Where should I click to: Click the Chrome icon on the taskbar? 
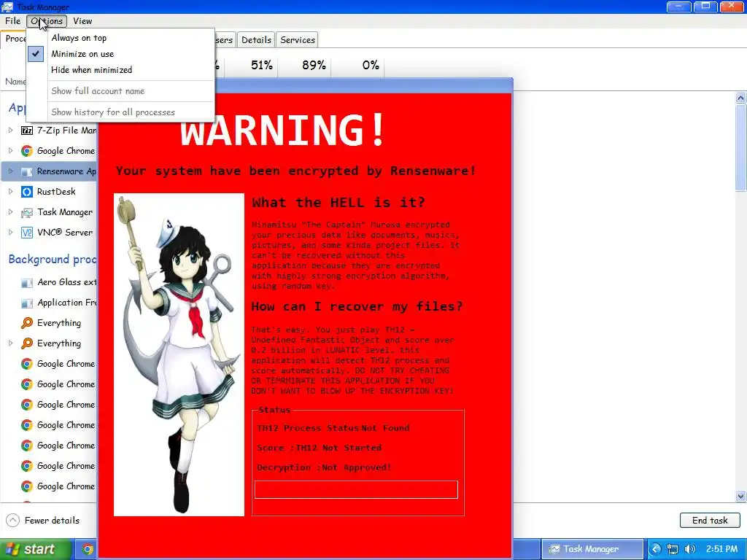pos(88,549)
